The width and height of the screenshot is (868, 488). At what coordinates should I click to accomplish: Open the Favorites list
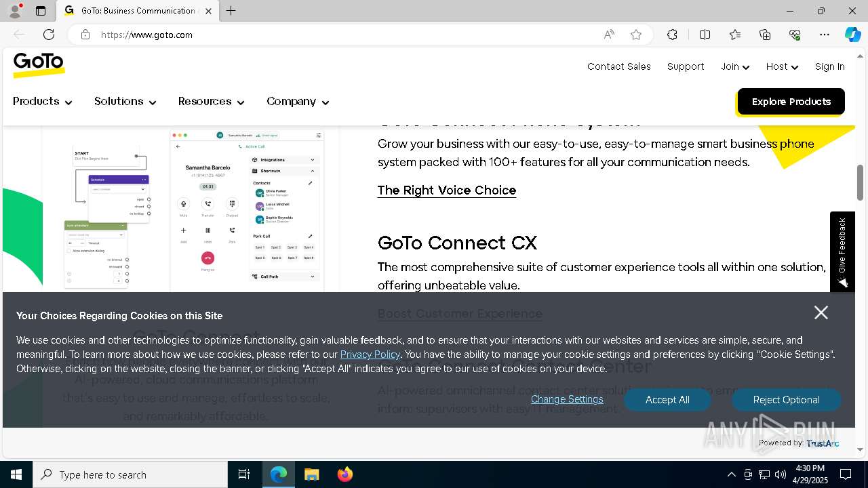(735, 35)
